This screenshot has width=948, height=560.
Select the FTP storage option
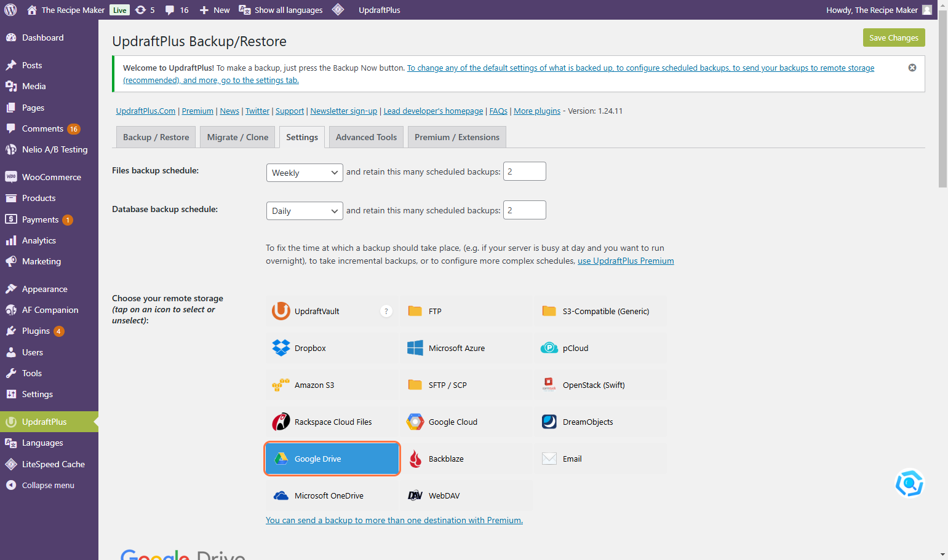[466, 311]
